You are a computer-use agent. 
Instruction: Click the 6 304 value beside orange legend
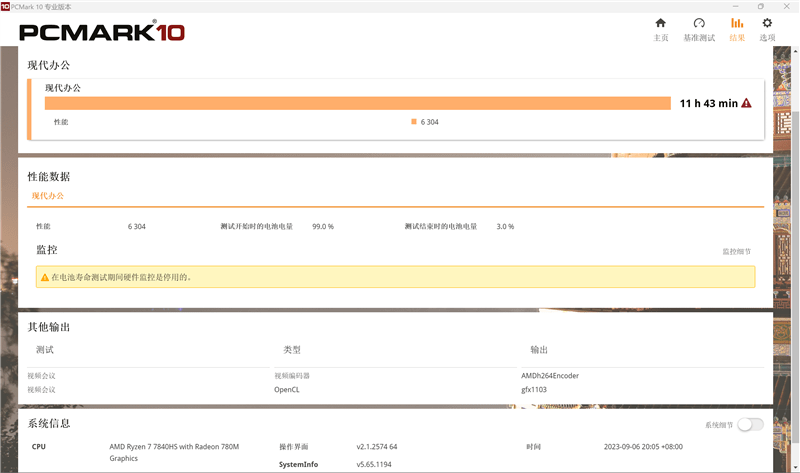pyautogui.click(x=430, y=122)
